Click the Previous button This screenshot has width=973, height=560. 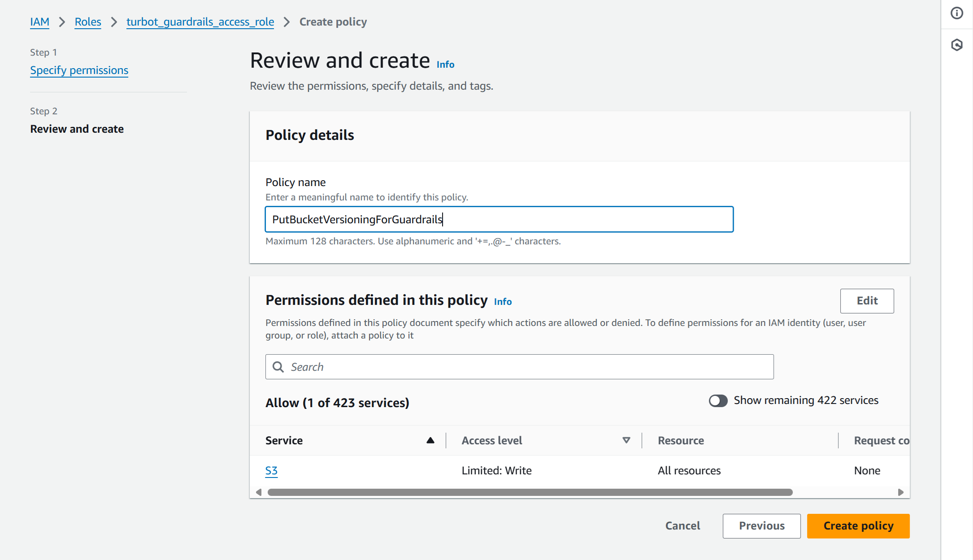pyautogui.click(x=761, y=525)
